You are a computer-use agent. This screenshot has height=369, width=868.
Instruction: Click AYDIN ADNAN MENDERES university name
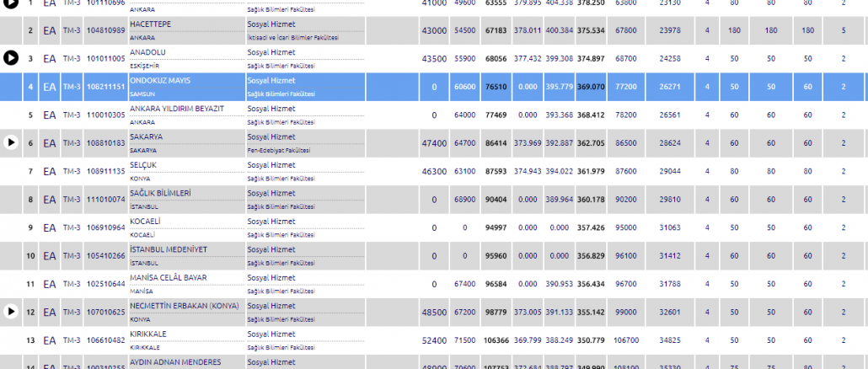click(175, 362)
